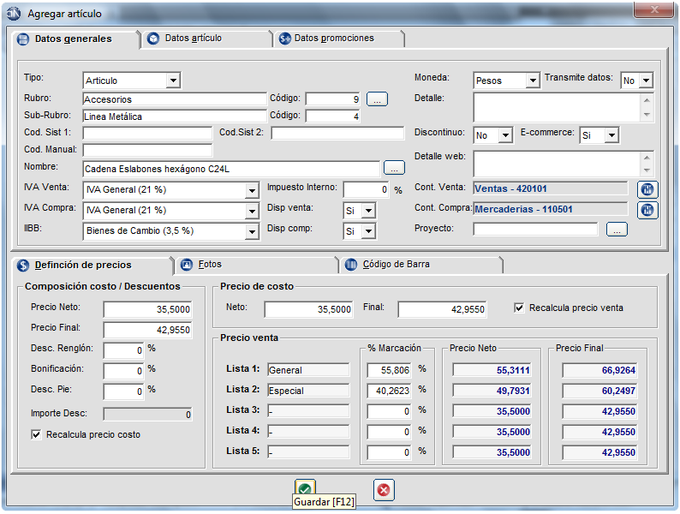Click the Datos generales tab icon

23,39
